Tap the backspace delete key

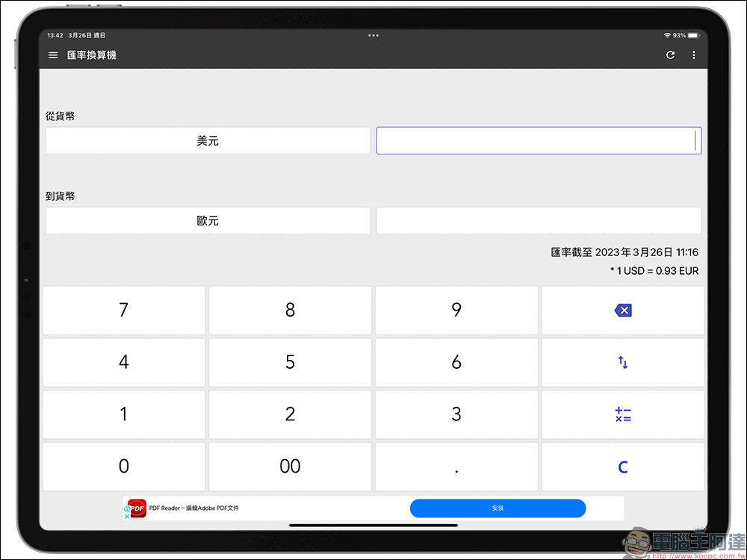(623, 311)
